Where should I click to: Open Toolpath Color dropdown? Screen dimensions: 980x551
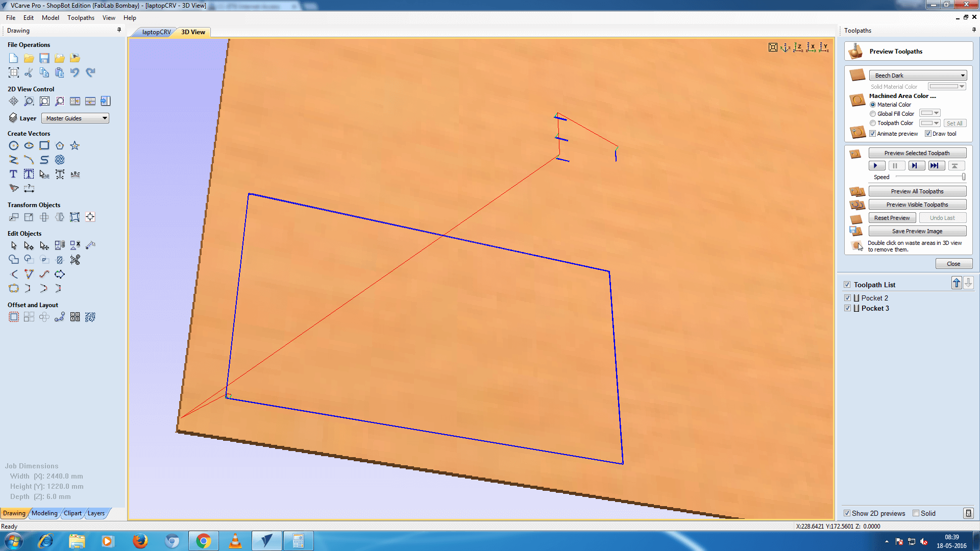click(929, 123)
